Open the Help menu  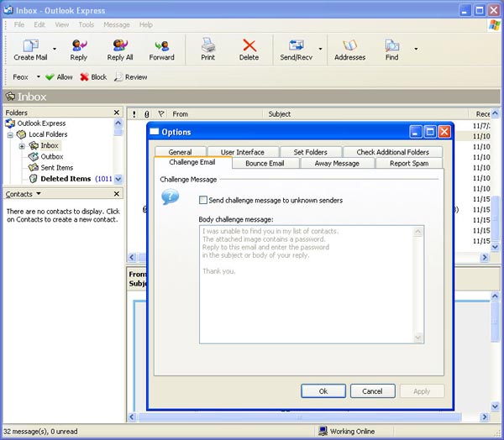(x=146, y=24)
